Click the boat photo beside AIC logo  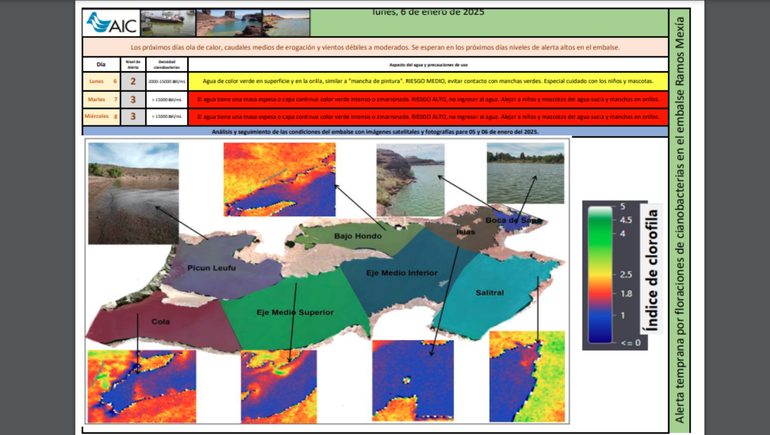click(x=168, y=23)
